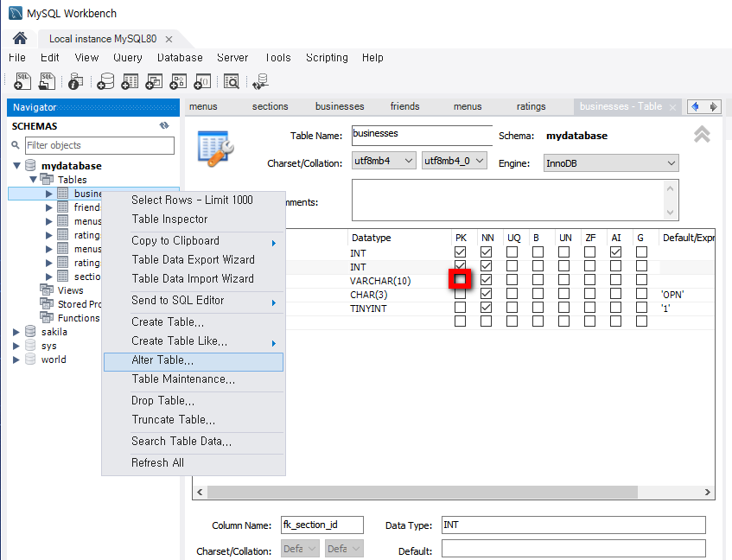Screen dimensions: 732x560
Task: Toggle UN checkbox for TINYINT column
Action: click(x=564, y=308)
